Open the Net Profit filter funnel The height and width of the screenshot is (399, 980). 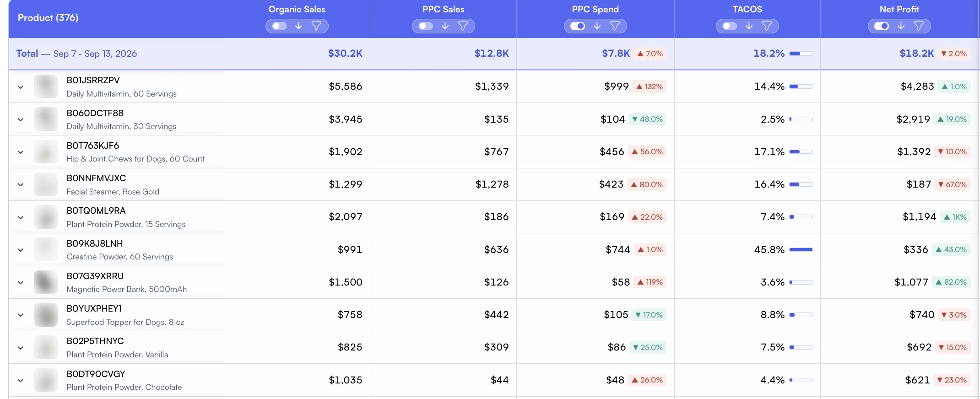tap(919, 26)
